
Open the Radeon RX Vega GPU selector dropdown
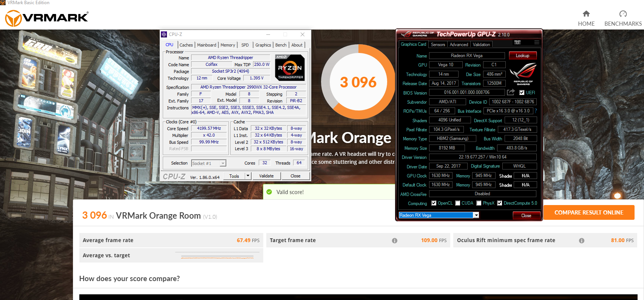pyautogui.click(x=476, y=215)
